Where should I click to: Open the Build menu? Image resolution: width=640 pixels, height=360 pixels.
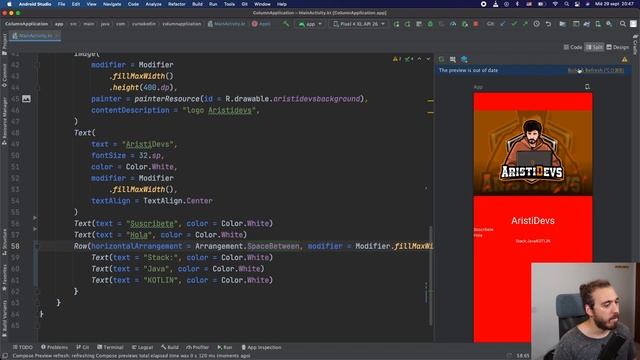[198, 4]
